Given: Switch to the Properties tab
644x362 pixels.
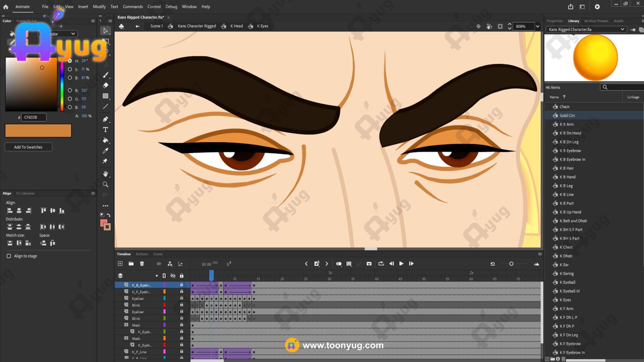Looking at the screenshot, I should [x=554, y=21].
